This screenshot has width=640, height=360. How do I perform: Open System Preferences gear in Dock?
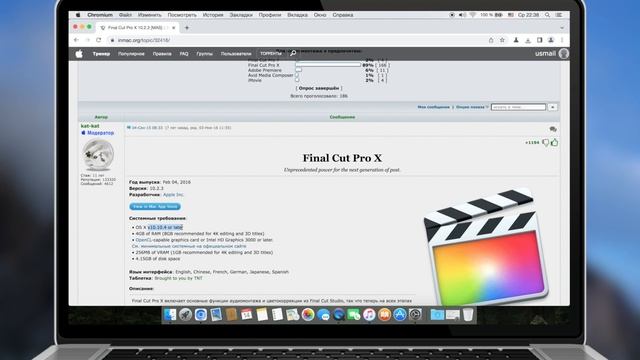click(415, 315)
